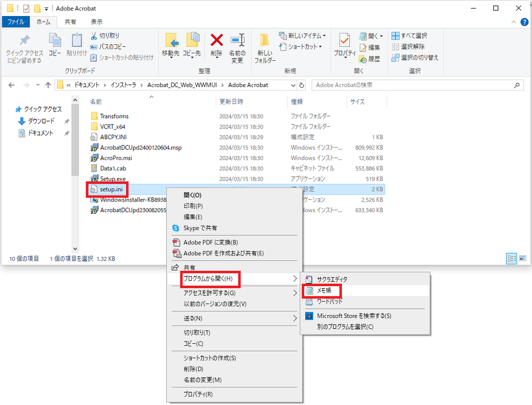Click the Pin to Quick Access icon

coord(24,40)
